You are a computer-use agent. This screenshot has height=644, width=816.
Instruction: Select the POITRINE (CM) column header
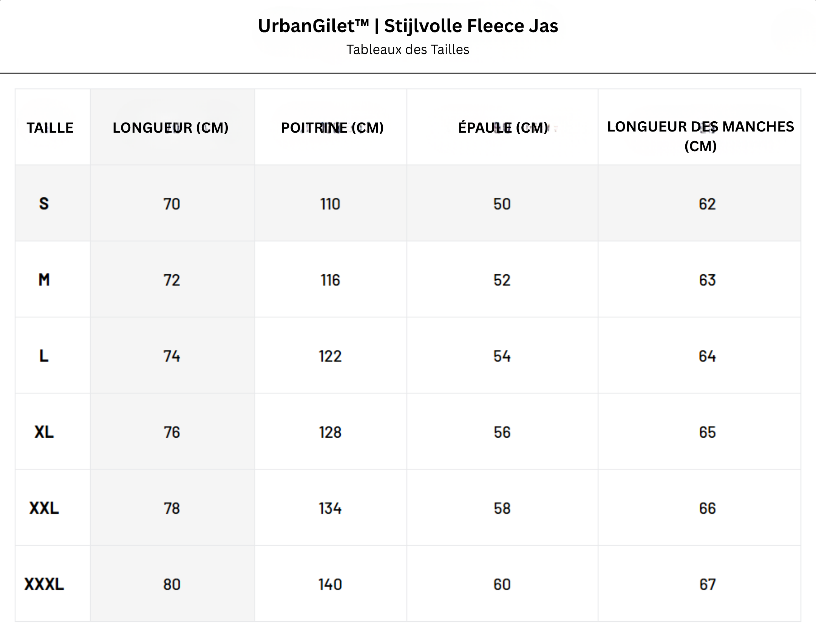tap(332, 128)
